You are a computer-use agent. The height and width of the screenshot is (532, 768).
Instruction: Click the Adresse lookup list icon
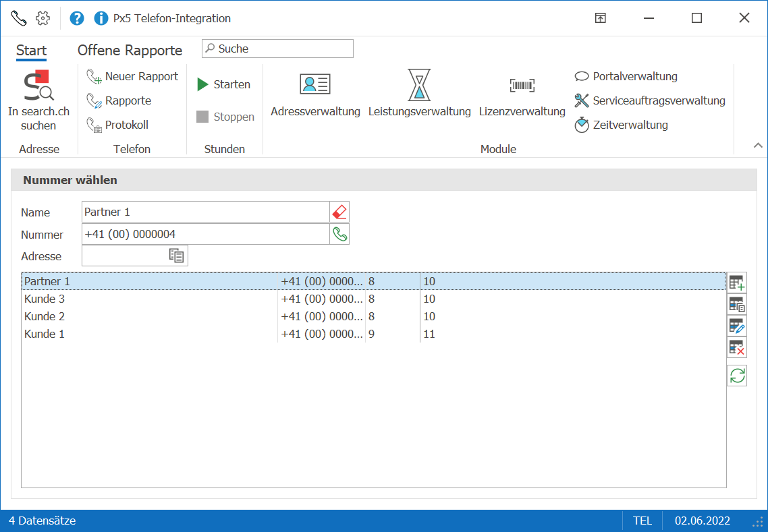click(x=176, y=256)
